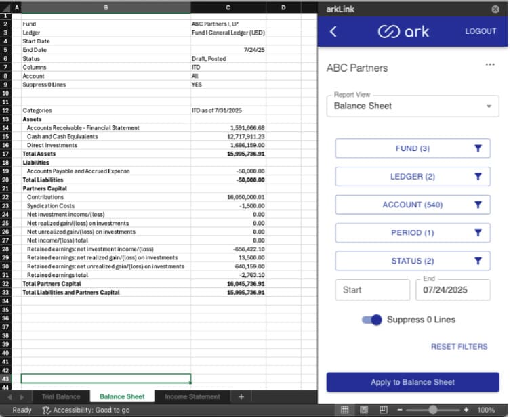Viewport: 511px width, 420px height.
Task: Switch to the Trial Balance sheet tab
Action: 60,396
